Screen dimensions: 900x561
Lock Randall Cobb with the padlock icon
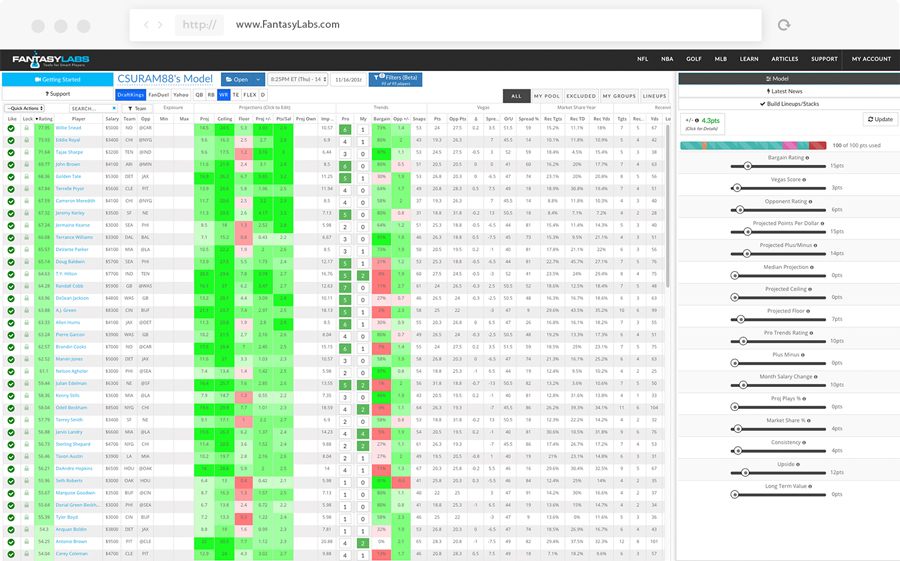pos(26,286)
